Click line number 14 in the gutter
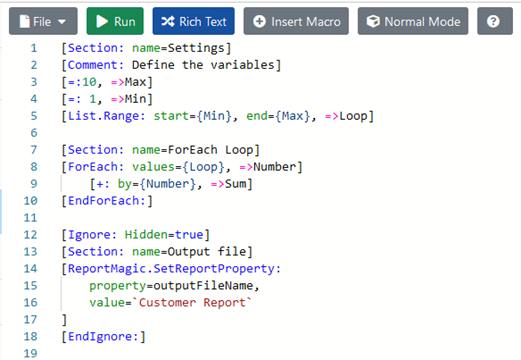 [x=30, y=268]
